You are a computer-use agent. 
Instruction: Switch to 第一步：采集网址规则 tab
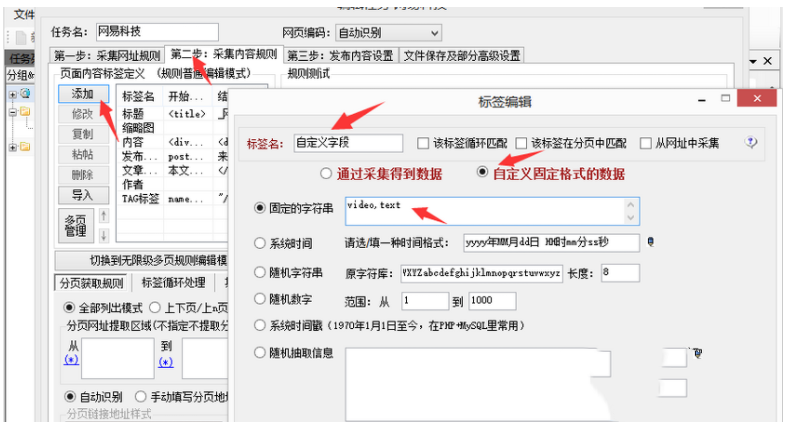pos(107,55)
